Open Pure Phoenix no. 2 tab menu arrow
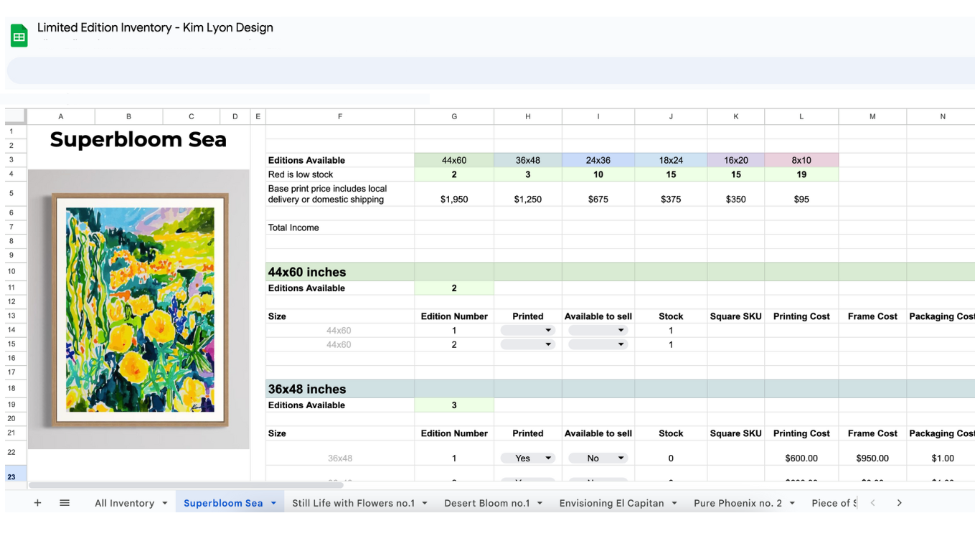The height and width of the screenshot is (551, 980). pyautogui.click(x=792, y=503)
